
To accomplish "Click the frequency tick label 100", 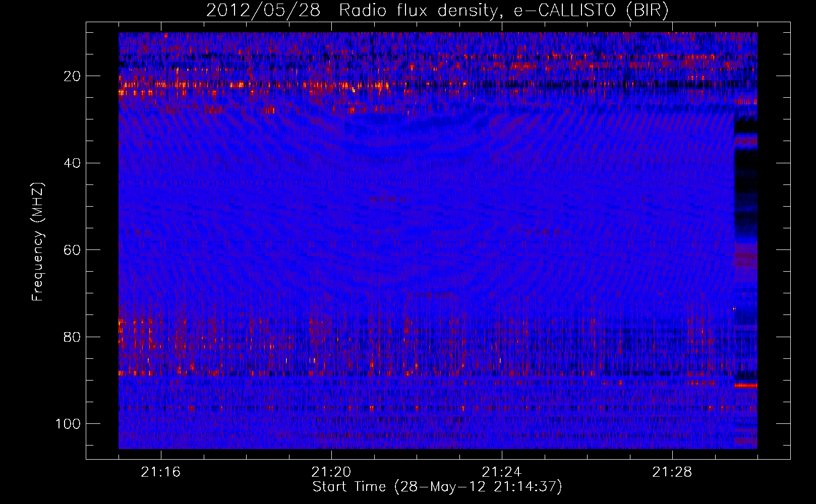I will pyautogui.click(x=68, y=424).
